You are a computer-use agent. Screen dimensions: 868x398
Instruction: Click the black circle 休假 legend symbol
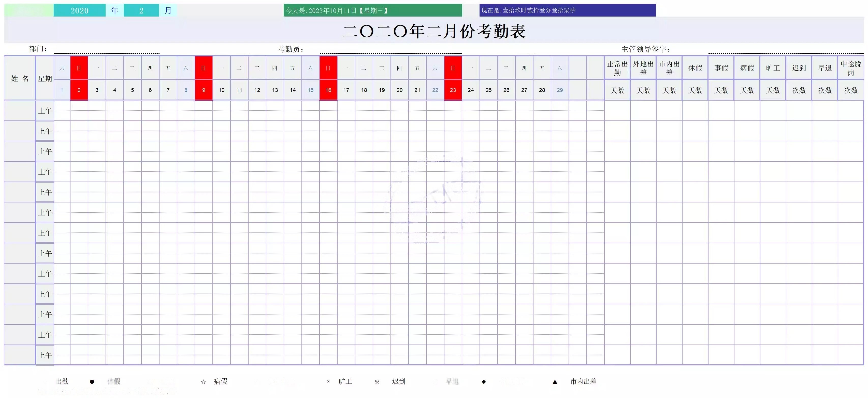click(x=92, y=381)
